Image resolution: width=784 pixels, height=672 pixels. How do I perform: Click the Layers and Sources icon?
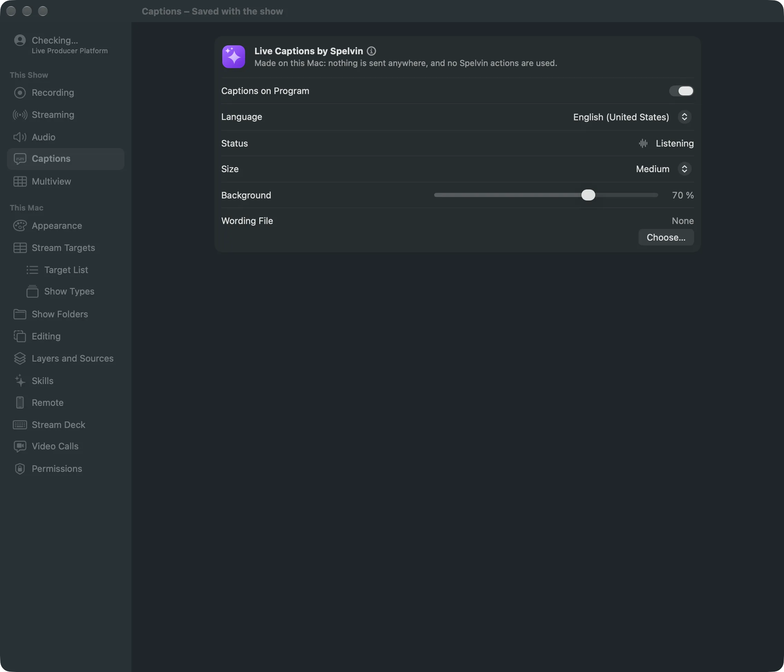[x=20, y=358]
